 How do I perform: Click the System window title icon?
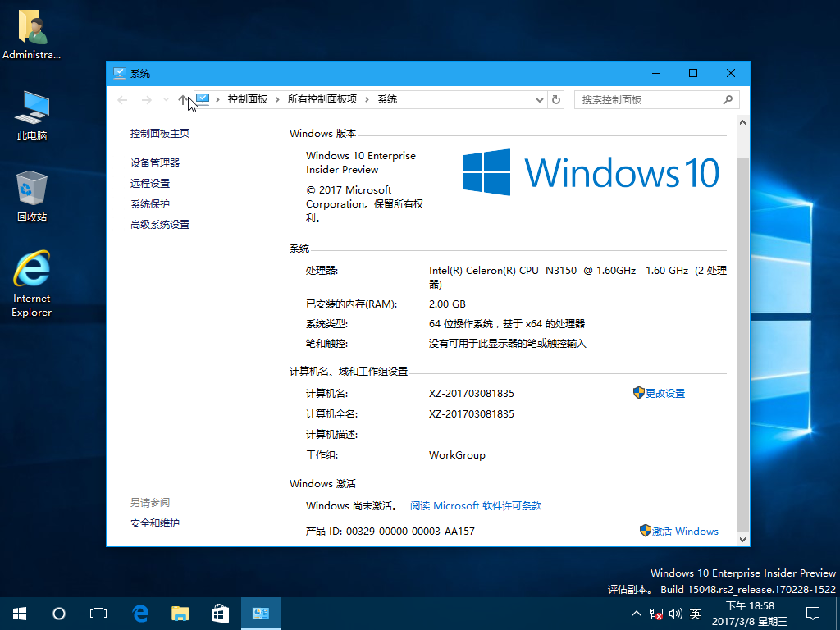pos(120,73)
